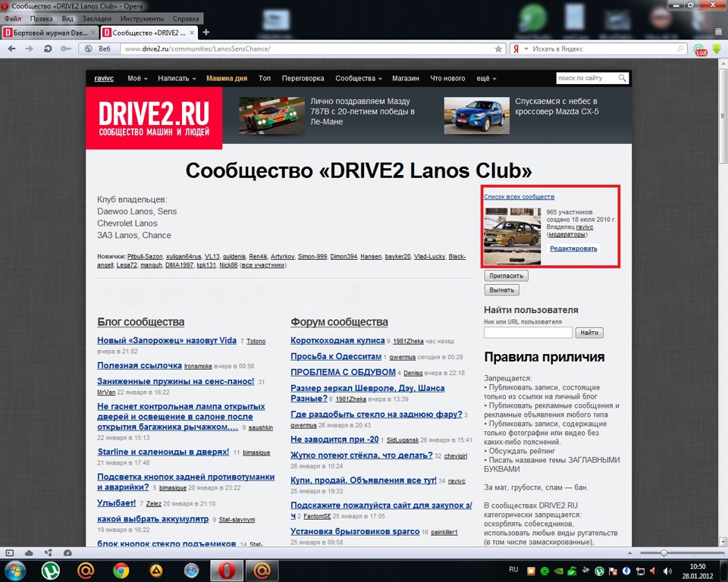728x582 pixels.
Task: Open the «Закладки» menu
Action: [96, 18]
